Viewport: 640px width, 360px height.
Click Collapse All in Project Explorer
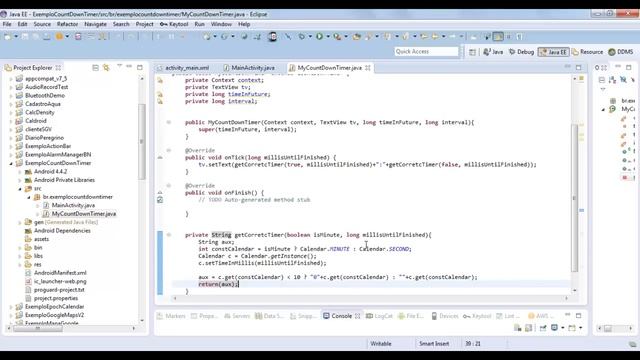pos(95,67)
